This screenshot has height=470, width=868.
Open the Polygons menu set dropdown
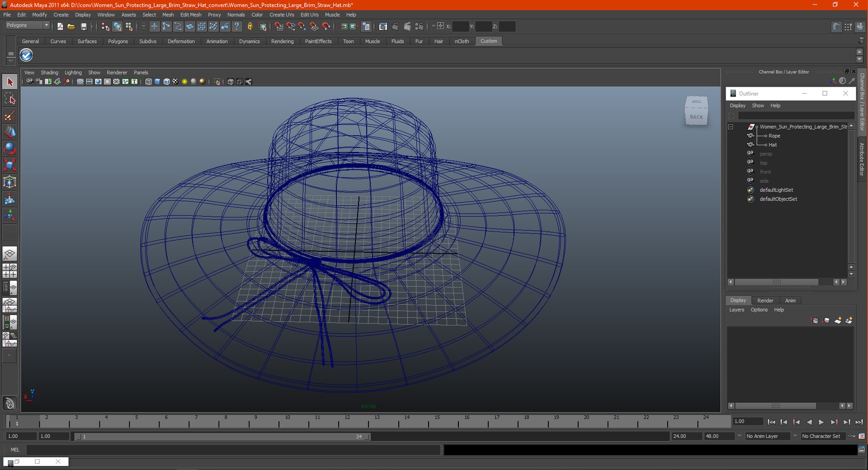(28, 25)
